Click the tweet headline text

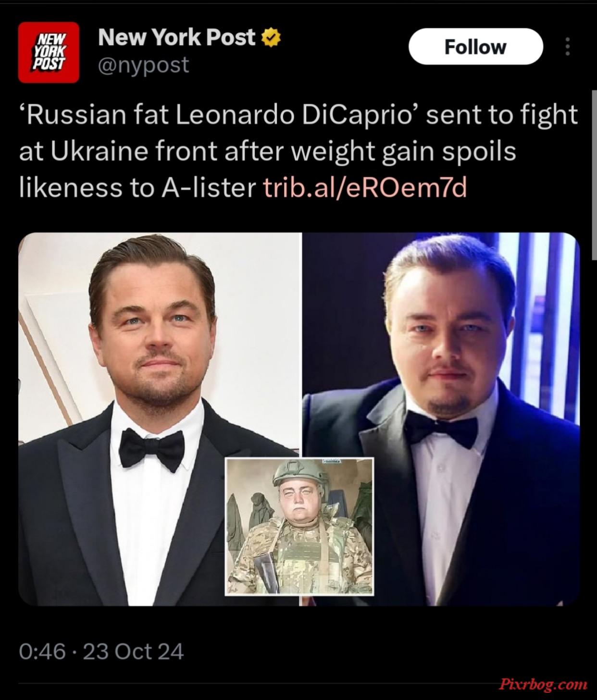pos(298,151)
